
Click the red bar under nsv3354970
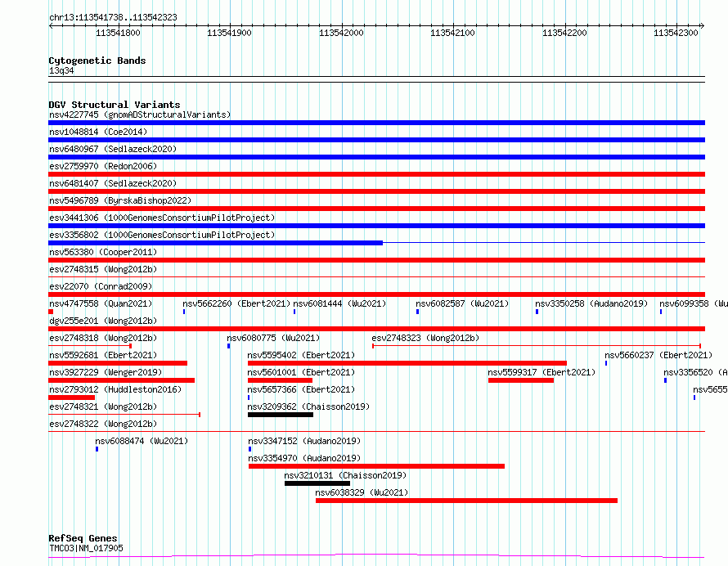[x=376, y=466]
